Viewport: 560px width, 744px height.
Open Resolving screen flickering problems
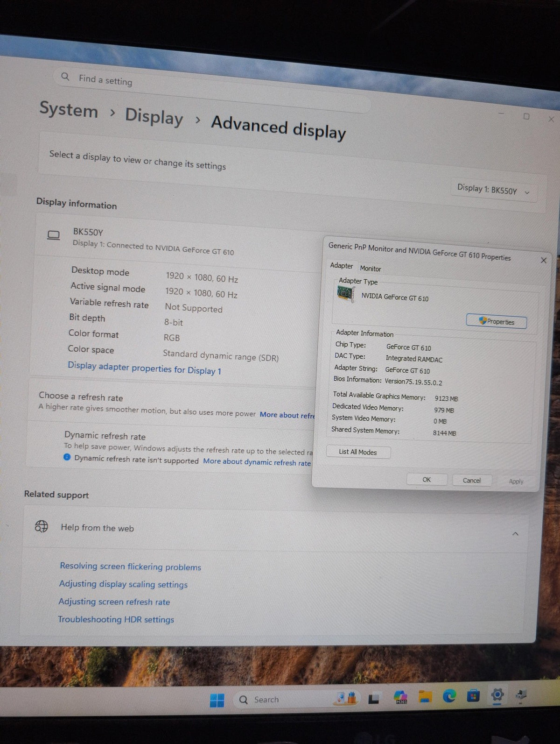[131, 567]
